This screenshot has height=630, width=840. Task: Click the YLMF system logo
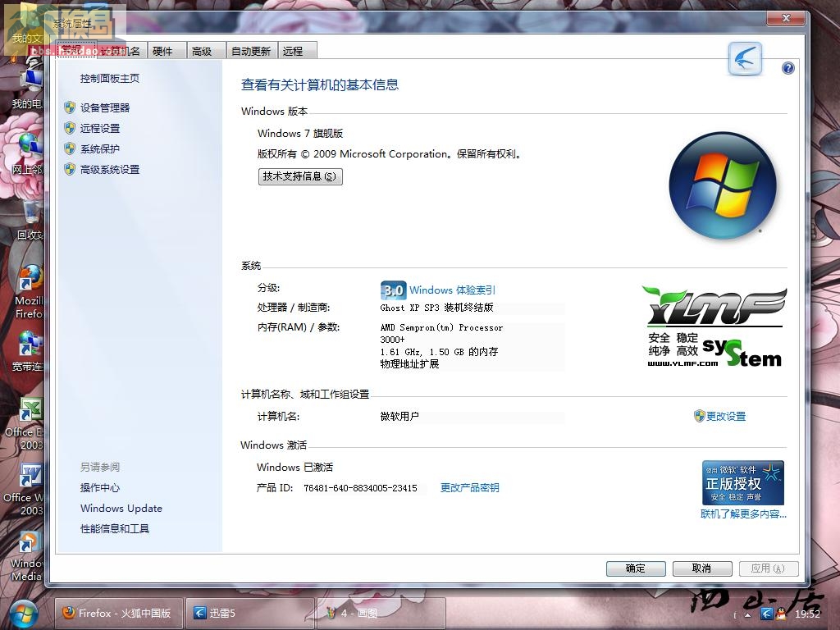click(x=714, y=326)
